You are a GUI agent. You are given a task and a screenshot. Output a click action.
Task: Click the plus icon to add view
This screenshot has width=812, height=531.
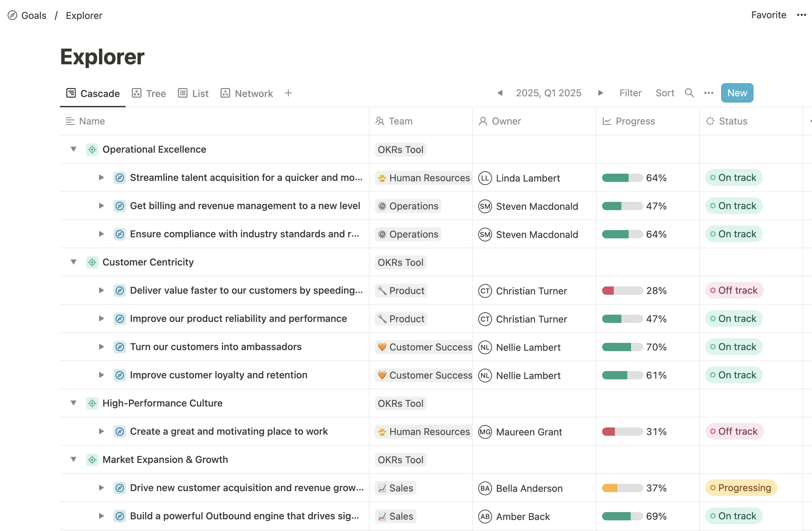(x=288, y=93)
